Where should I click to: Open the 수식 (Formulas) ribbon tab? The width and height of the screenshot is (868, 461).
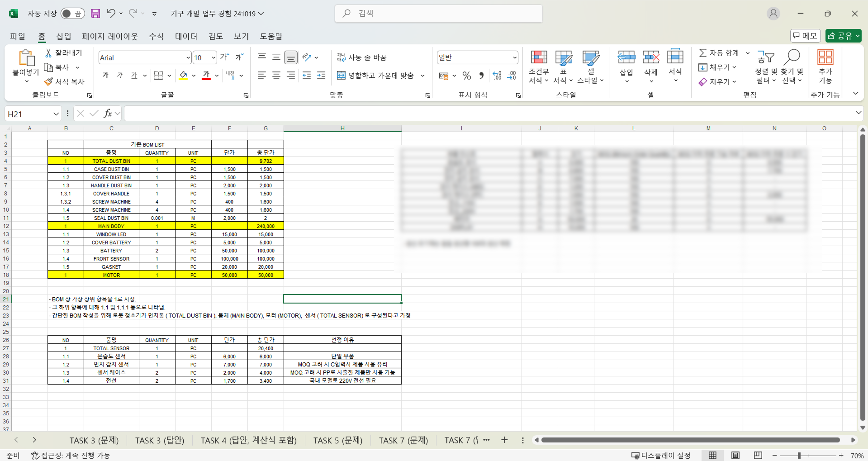[x=156, y=36]
